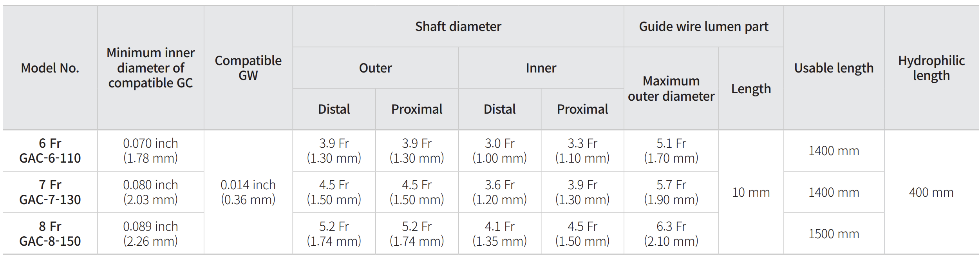Viewport: 980px width, 261px height.
Task: Click the Guide wire lumen part header
Action: (703, 26)
